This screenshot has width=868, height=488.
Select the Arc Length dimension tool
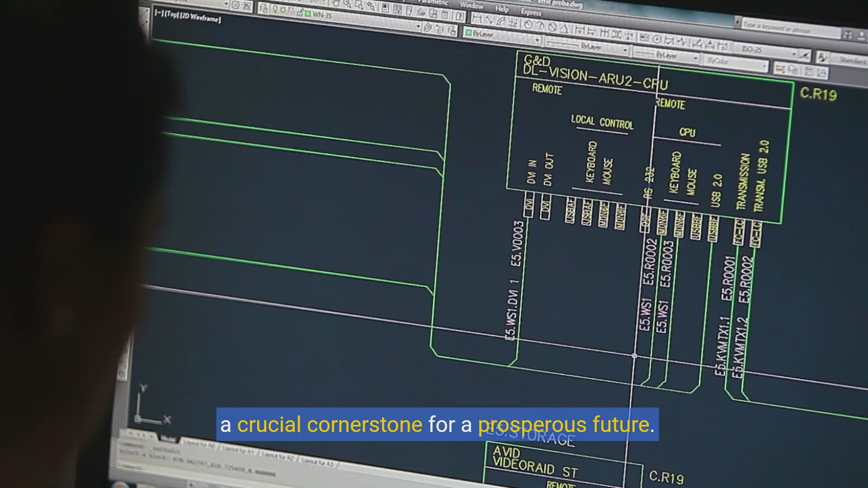click(x=501, y=21)
